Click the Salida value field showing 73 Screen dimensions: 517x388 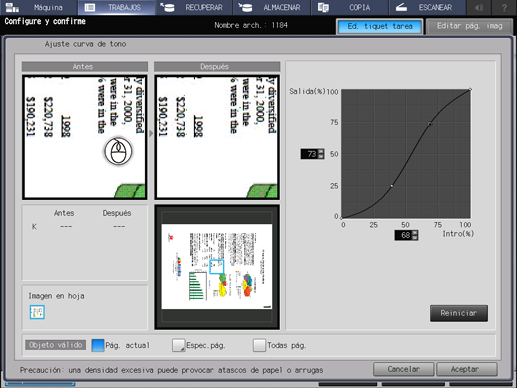[309, 154]
